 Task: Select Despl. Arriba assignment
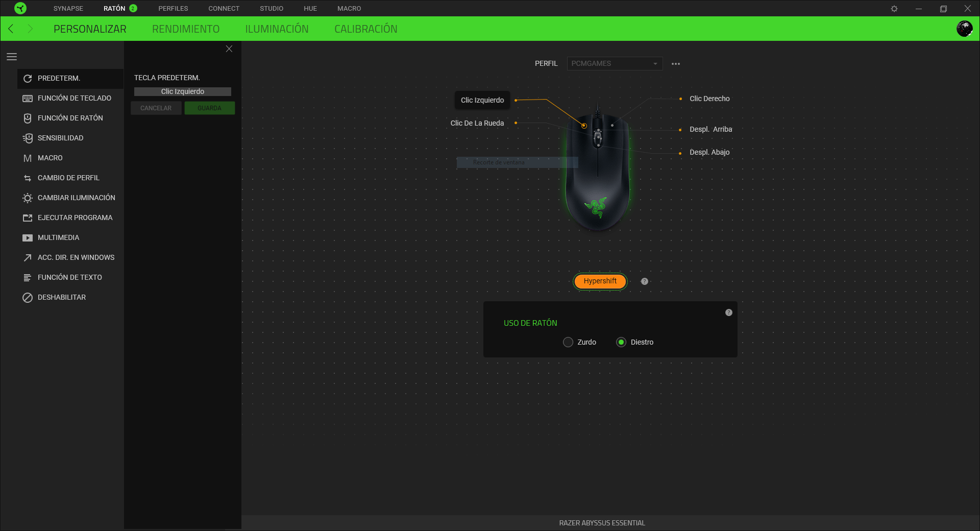710,129
